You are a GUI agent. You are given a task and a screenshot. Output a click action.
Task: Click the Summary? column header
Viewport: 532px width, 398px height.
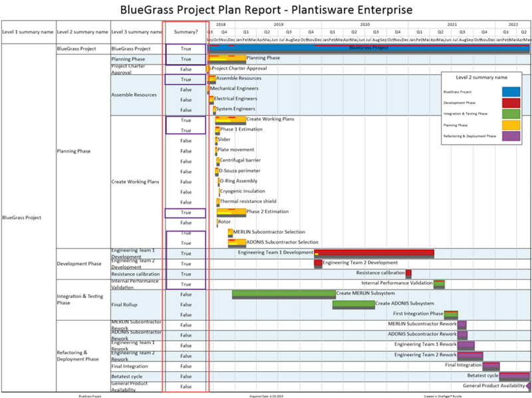click(186, 32)
